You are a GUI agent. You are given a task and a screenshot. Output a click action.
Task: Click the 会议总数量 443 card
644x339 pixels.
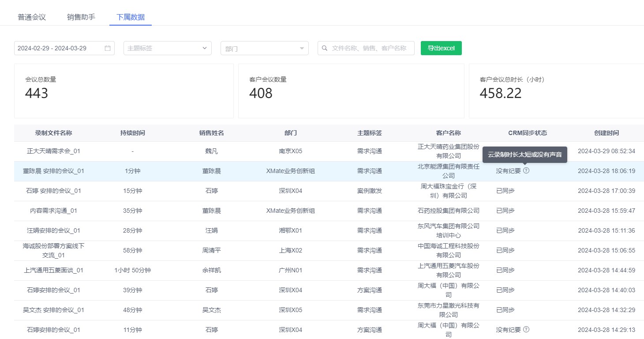coord(124,91)
